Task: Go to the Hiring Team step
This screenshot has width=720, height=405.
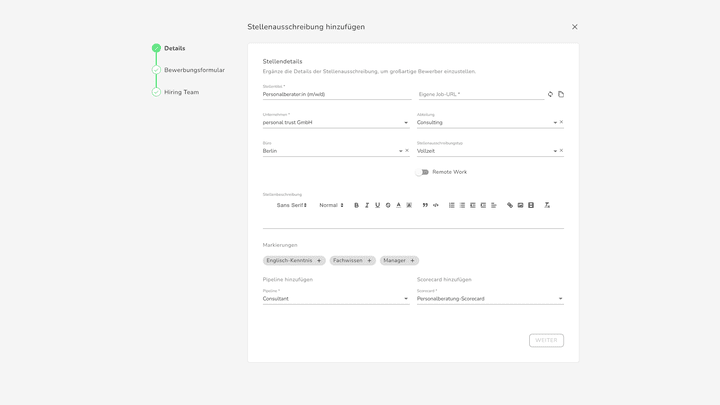Action: point(176,92)
